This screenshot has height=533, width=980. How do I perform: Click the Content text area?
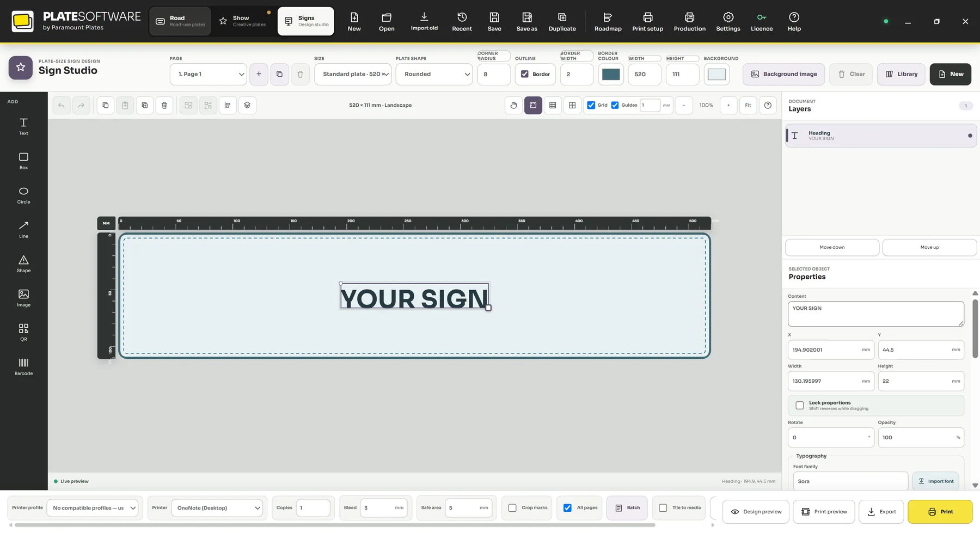875,314
